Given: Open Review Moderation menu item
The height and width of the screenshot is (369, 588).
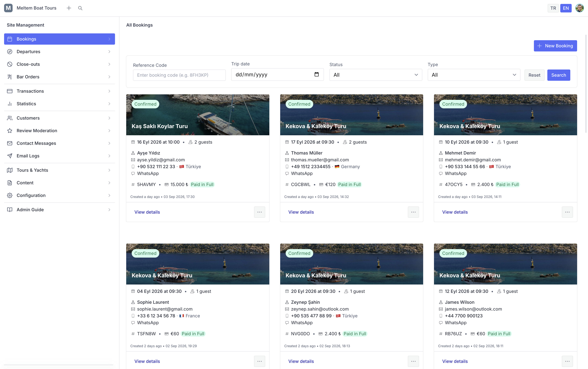Looking at the screenshot, I should pyautogui.click(x=59, y=130).
